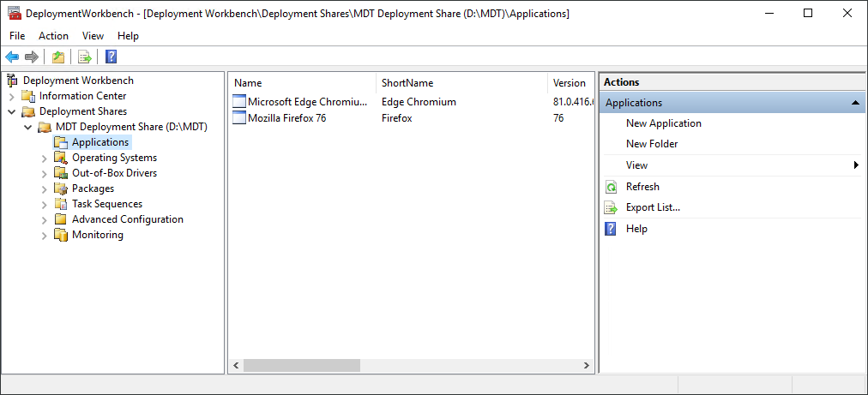Expand the Advanced Configuration node

pyautogui.click(x=45, y=220)
